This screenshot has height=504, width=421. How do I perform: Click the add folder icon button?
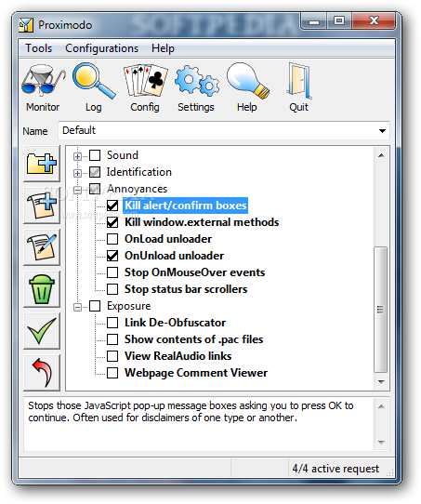point(42,164)
